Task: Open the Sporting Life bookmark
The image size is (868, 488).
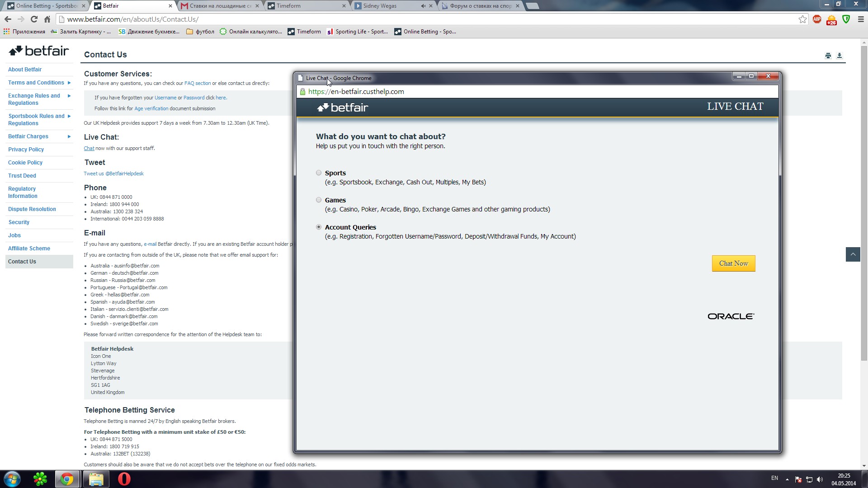Action: point(357,32)
